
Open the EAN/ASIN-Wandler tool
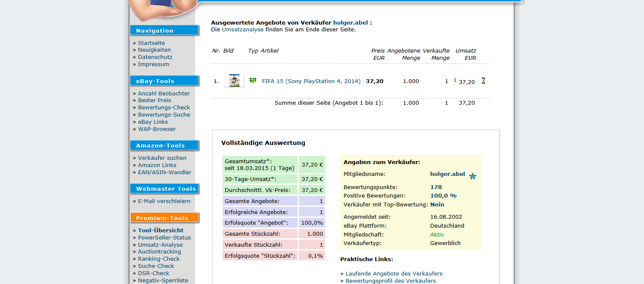click(164, 172)
